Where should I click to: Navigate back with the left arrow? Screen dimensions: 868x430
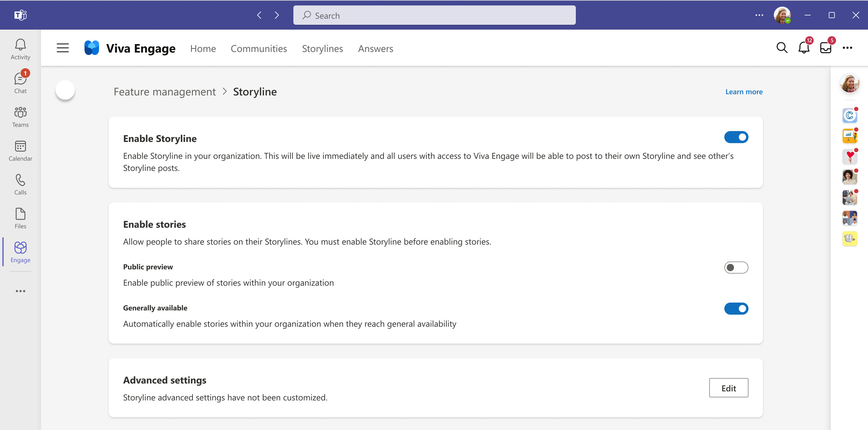259,15
